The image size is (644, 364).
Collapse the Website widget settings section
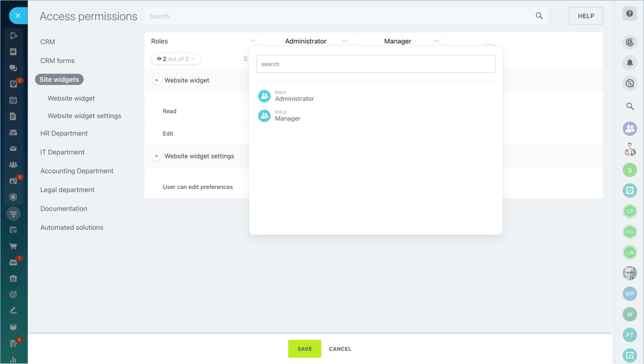point(156,156)
